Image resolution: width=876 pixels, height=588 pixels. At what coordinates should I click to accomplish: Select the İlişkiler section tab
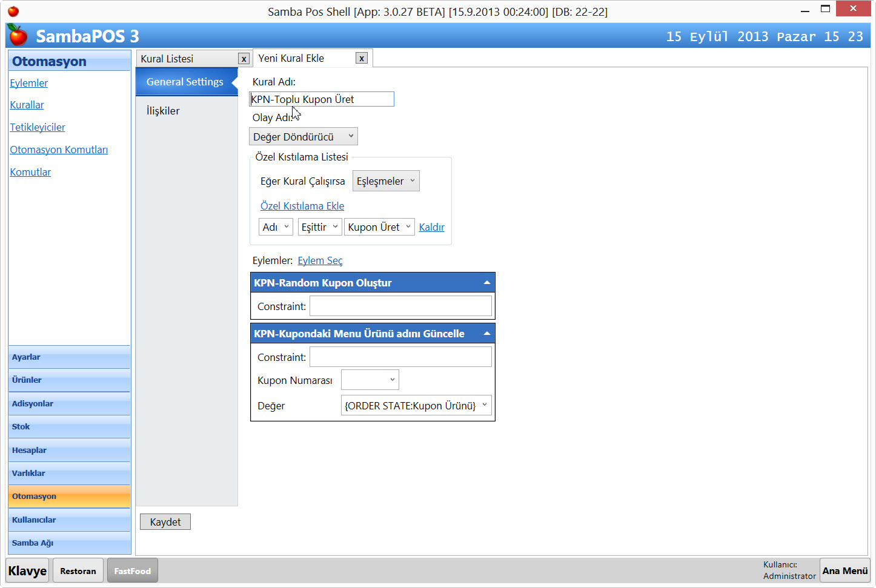point(163,111)
